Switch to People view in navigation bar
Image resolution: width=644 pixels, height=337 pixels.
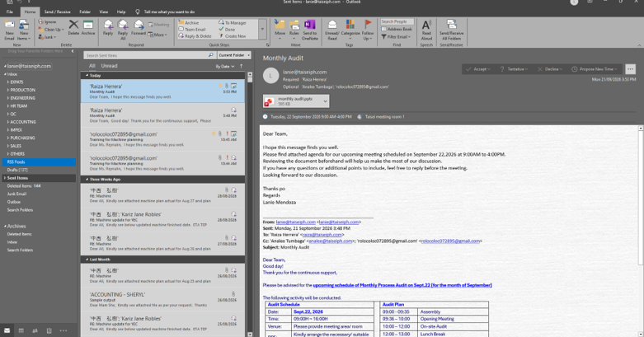coord(35,330)
